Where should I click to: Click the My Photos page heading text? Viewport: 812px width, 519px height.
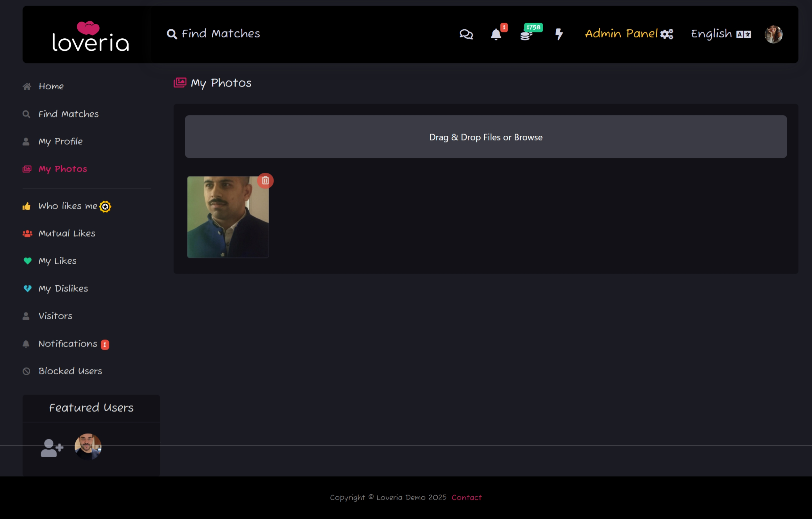click(221, 83)
